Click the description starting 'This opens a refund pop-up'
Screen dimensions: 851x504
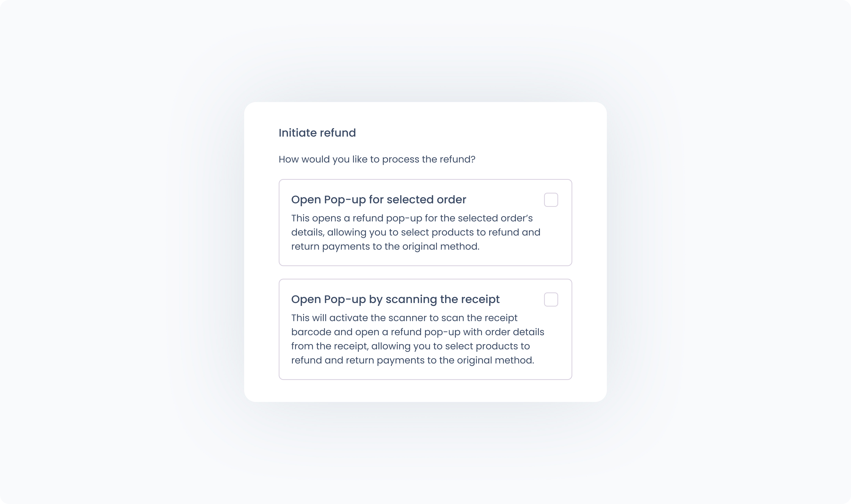click(412, 218)
